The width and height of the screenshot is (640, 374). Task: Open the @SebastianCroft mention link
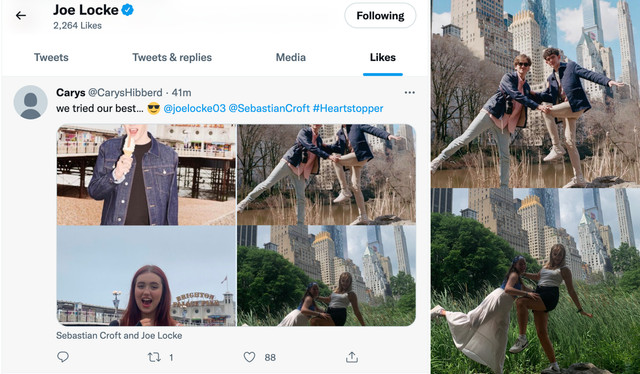click(269, 109)
